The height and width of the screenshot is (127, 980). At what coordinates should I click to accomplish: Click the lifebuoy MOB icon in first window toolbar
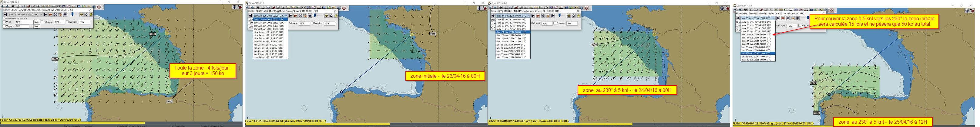[99, 7]
